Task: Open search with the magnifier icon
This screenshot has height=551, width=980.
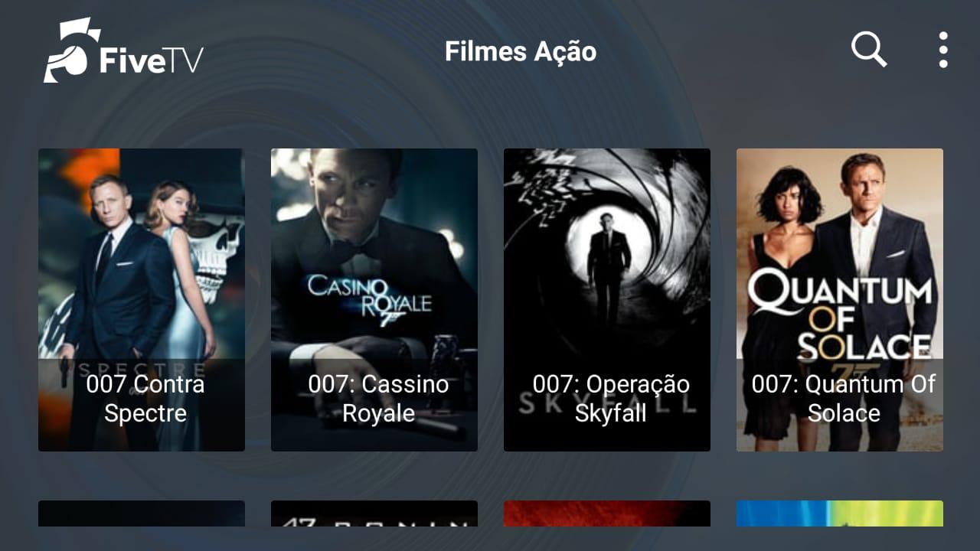Action: tap(869, 51)
